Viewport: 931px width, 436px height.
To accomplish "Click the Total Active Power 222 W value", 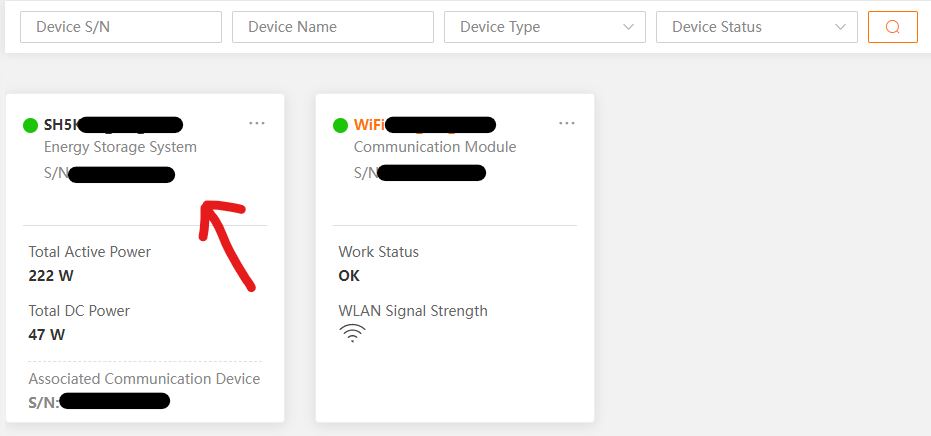I will tap(51, 276).
